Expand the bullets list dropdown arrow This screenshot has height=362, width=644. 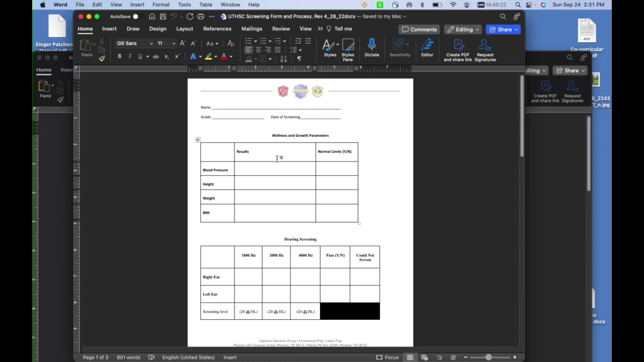(x=255, y=41)
